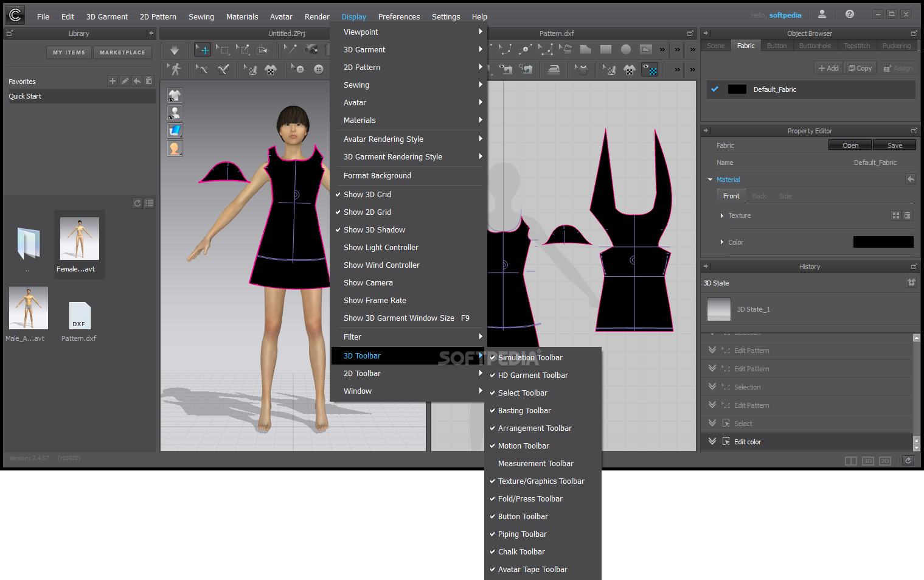Viewport: 924px width, 580px height.
Task: Collapse the Material section
Action: tap(710, 180)
